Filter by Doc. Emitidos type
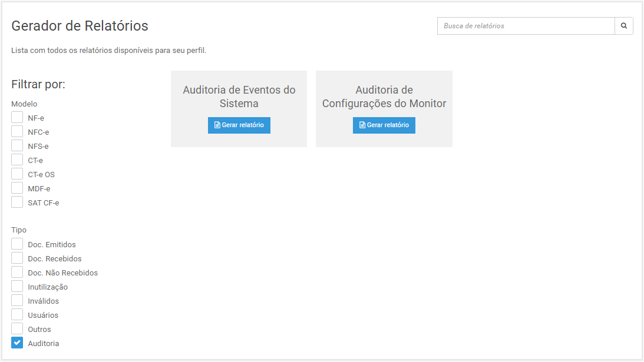The width and height of the screenshot is (644, 362). 17,244
